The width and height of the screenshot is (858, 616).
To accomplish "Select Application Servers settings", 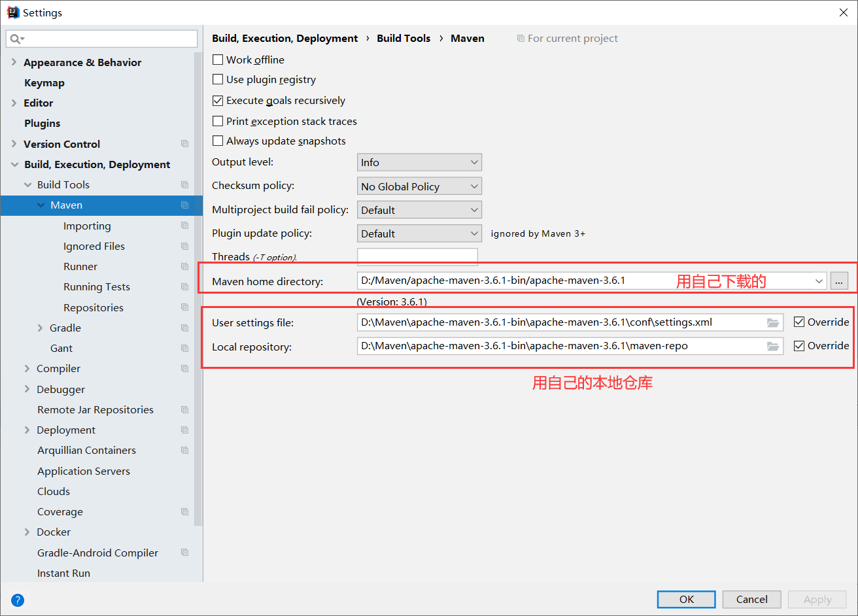I will tap(84, 471).
